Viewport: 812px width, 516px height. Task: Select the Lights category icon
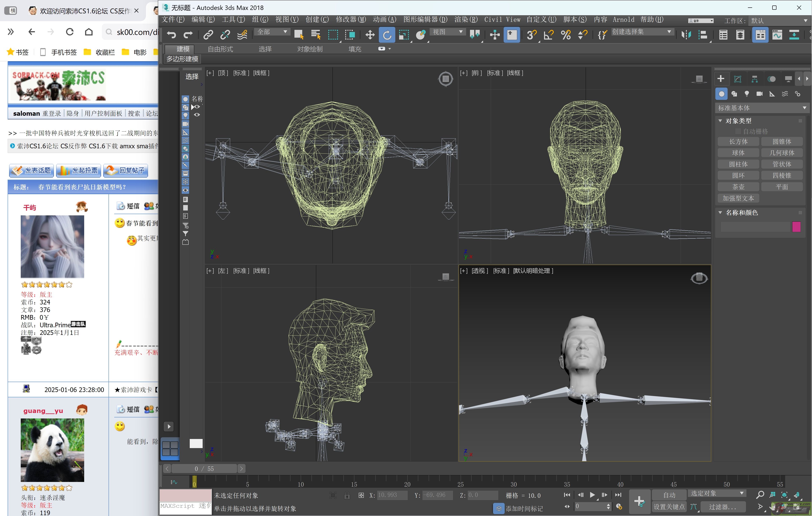pos(747,94)
